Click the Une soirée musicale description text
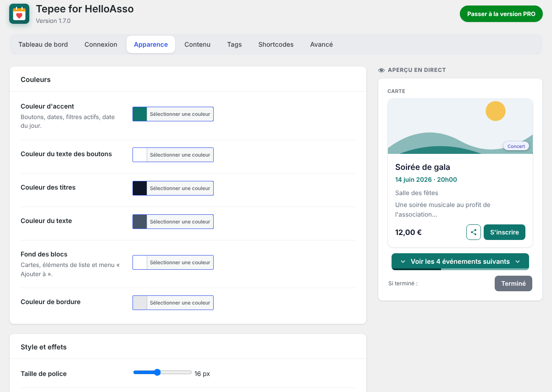Screen dimensions: 552x392 click(443, 209)
